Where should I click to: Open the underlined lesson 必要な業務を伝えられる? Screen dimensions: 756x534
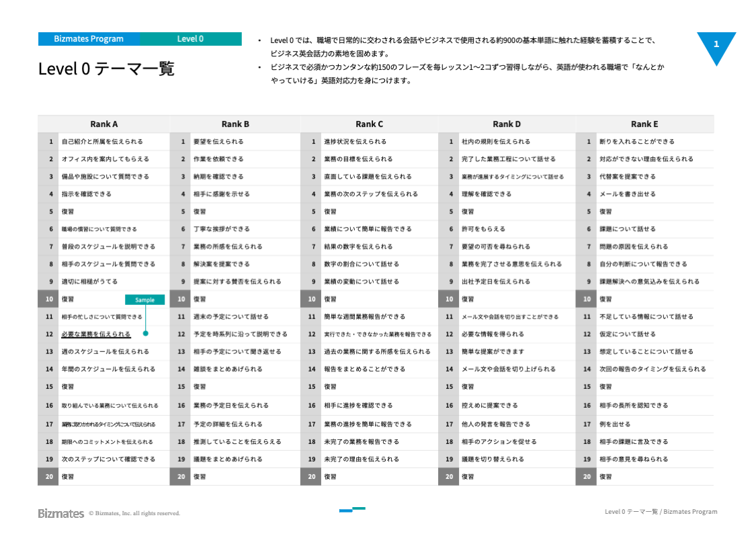click(95, 334)
